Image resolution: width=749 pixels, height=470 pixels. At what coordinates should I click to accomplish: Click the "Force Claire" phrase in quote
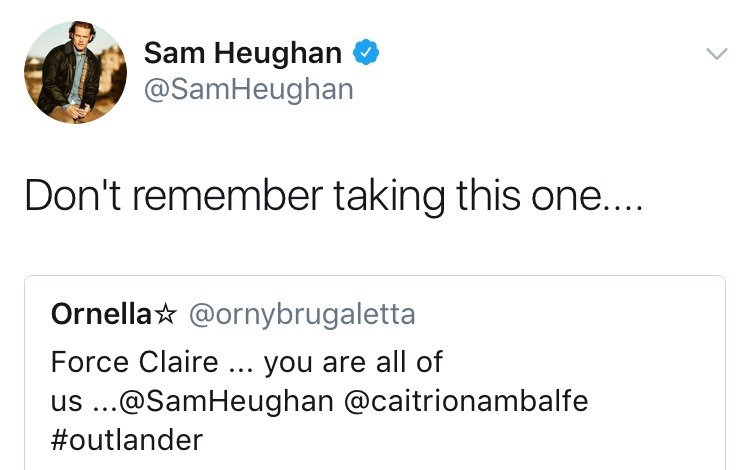(135, 362)
